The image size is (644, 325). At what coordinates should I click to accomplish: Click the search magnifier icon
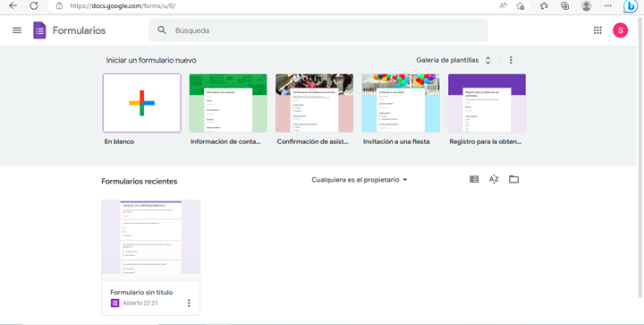pos(162,30)
